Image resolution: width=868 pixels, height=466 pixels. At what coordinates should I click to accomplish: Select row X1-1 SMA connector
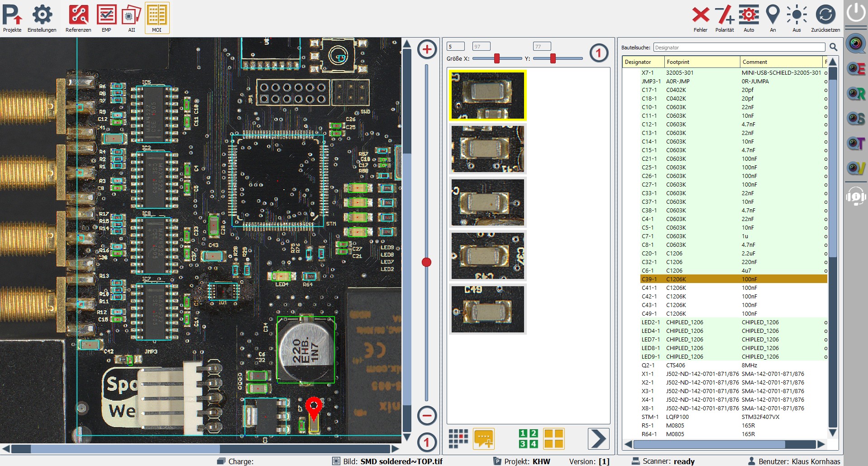click(734, 374)
